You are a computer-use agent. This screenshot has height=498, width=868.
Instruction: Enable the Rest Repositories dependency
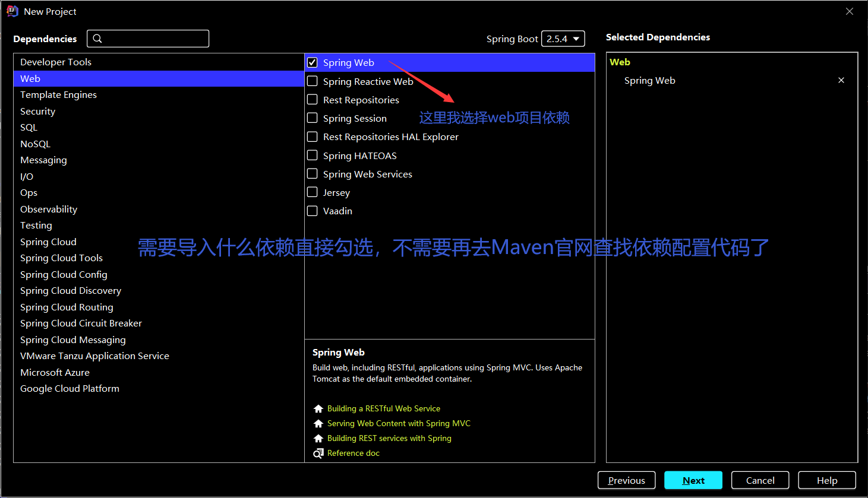coord(313,99)
